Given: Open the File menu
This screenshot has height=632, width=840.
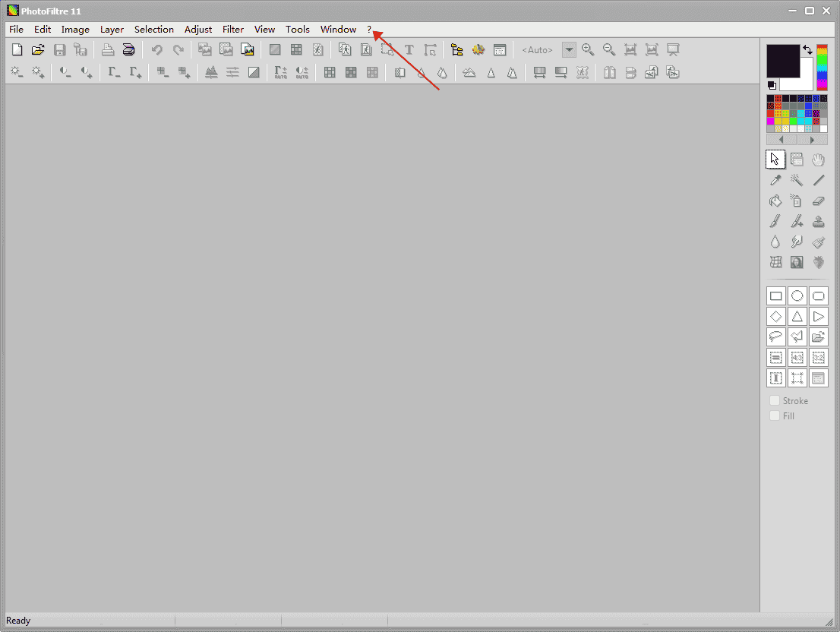Looking at the screenshot, I should [16, 30].
